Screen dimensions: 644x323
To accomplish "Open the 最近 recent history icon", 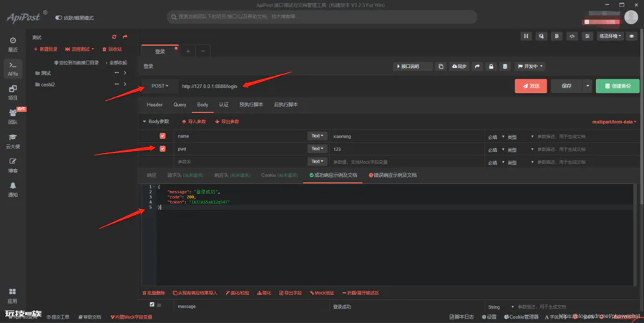I will pos(13,44).
